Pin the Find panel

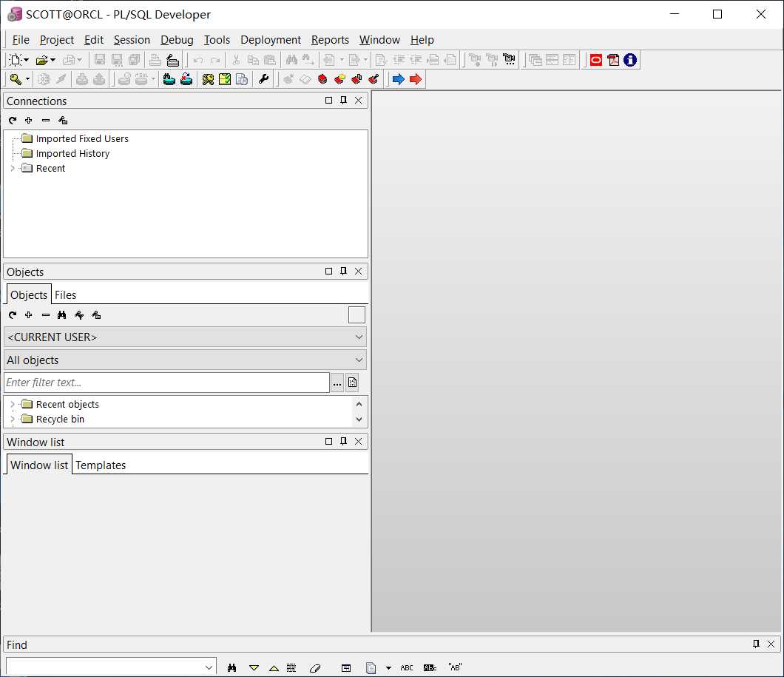click(x=756, y=644)
